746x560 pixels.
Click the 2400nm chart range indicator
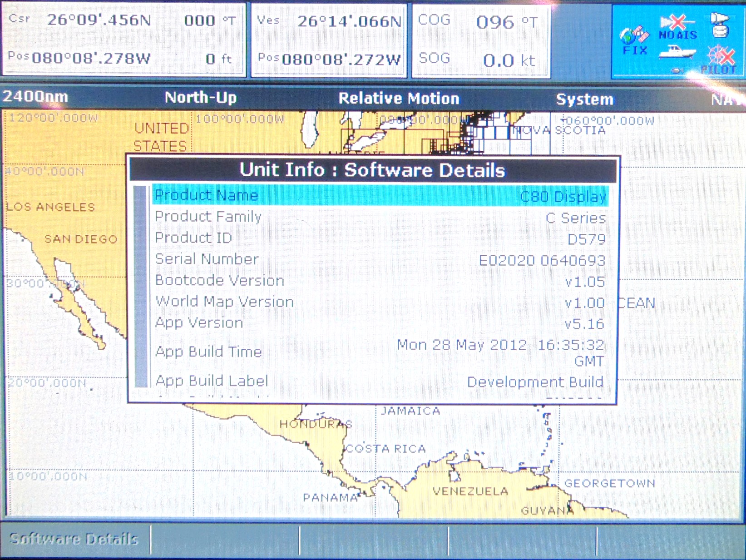pyautogui.click(x=35, y=97)
